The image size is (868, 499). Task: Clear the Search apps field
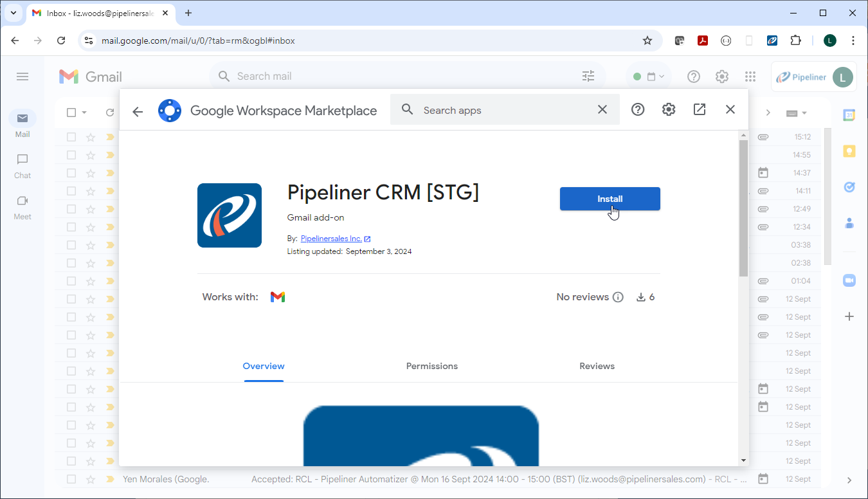(602, 110)
